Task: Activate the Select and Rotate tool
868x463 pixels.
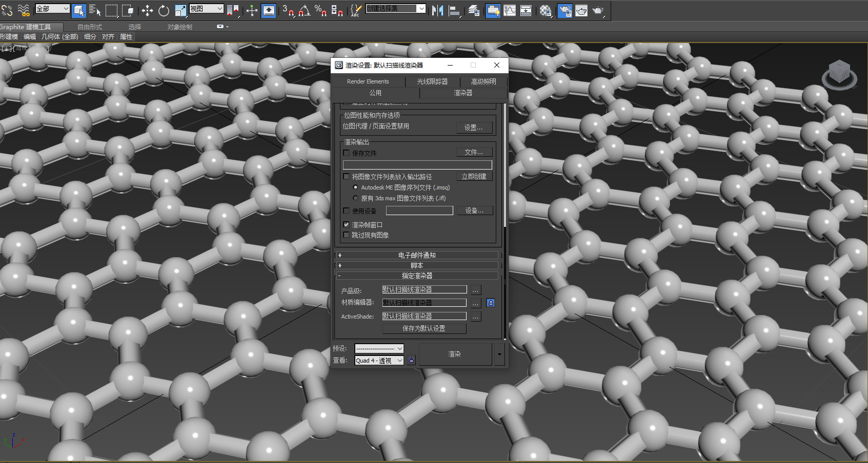Action: [164, 10]
